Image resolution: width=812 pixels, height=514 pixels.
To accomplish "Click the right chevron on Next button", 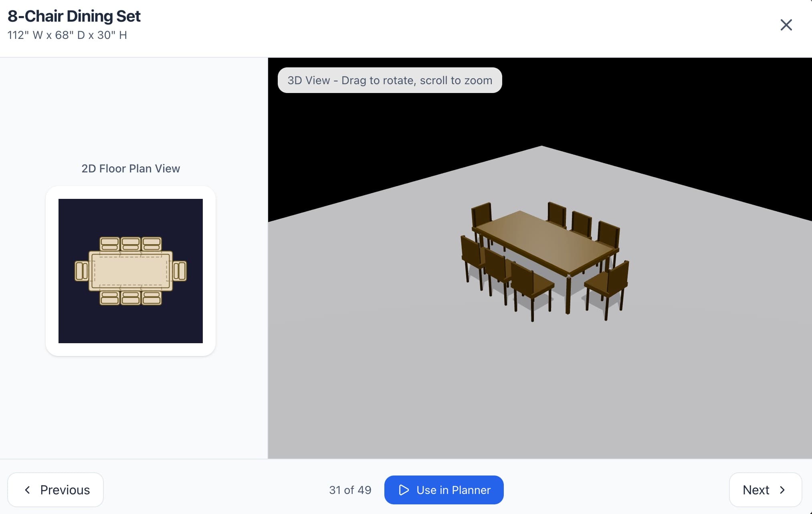I will click(783, 490).
